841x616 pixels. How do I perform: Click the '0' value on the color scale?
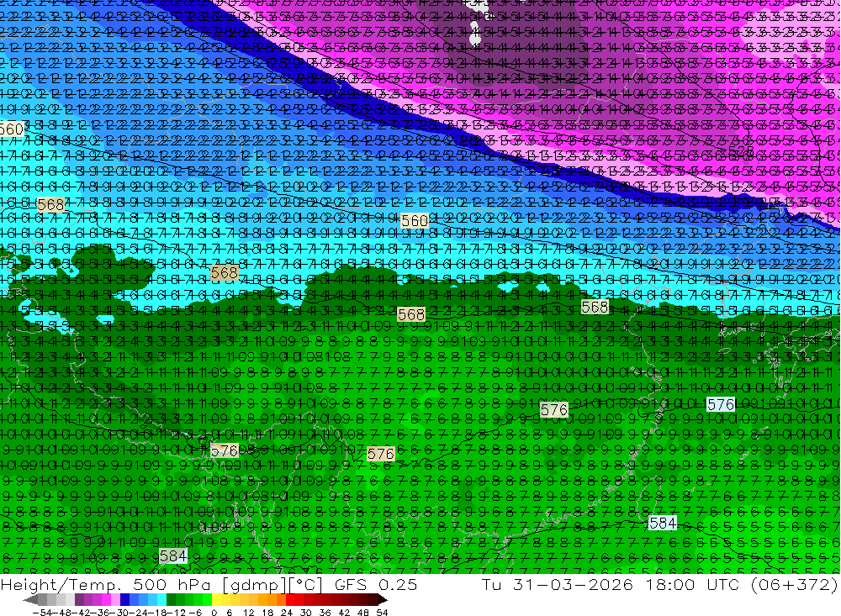click(x=214, y=613)
